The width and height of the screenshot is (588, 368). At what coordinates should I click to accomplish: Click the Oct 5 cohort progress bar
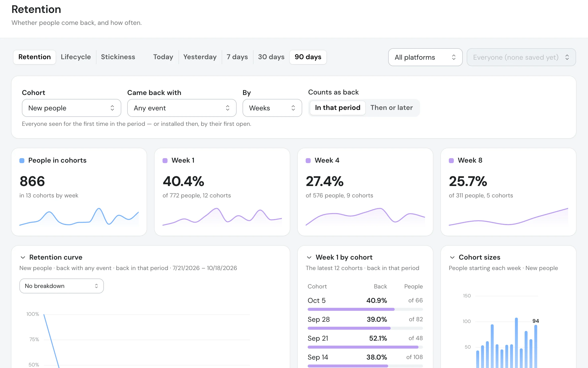(365, 309)
